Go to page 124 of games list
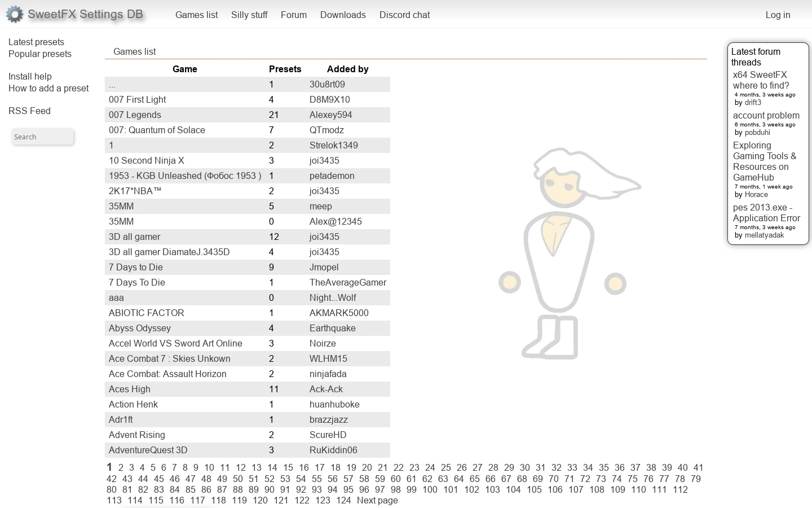The image size is (812, 508). pos(343,500)
